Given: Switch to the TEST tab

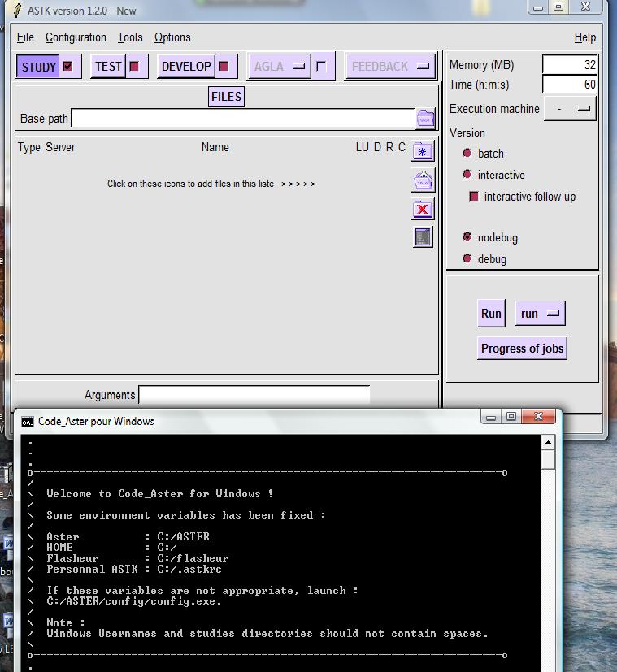Looking at the screenshot, I should click(x=108, y=67).
